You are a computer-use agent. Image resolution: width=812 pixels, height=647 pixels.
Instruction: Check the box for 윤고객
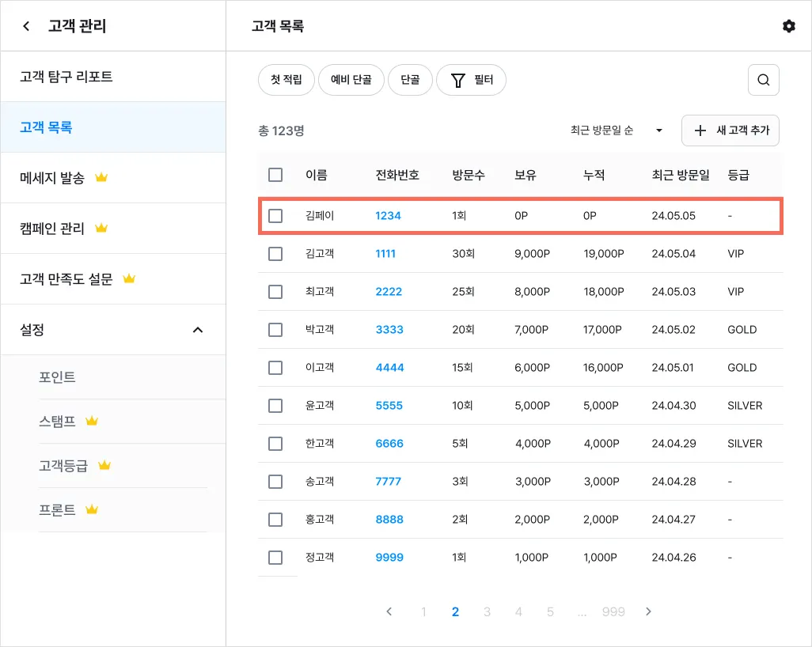pos(275,406)
